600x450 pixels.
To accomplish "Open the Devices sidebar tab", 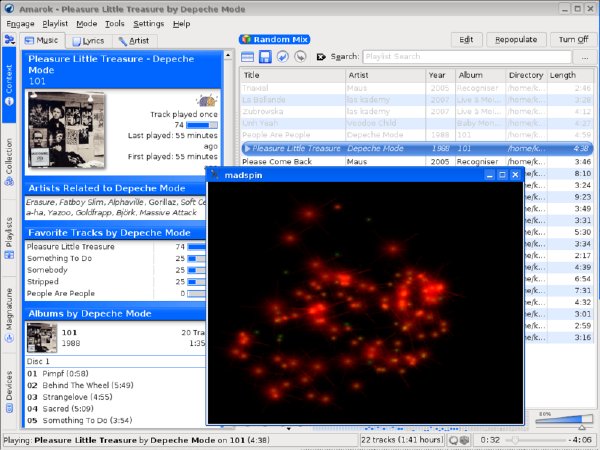I will tap(9, 391).
